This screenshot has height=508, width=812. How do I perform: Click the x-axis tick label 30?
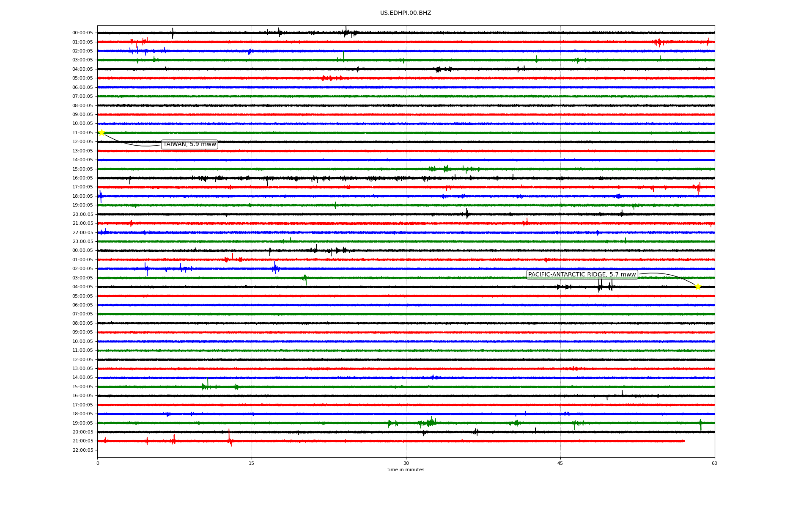(406, 463)
